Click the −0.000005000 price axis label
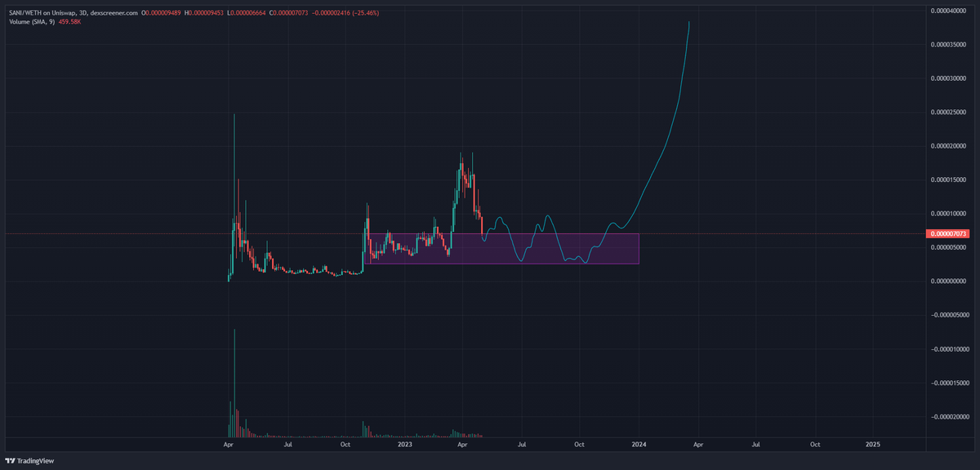 click(x=949, y=314)
